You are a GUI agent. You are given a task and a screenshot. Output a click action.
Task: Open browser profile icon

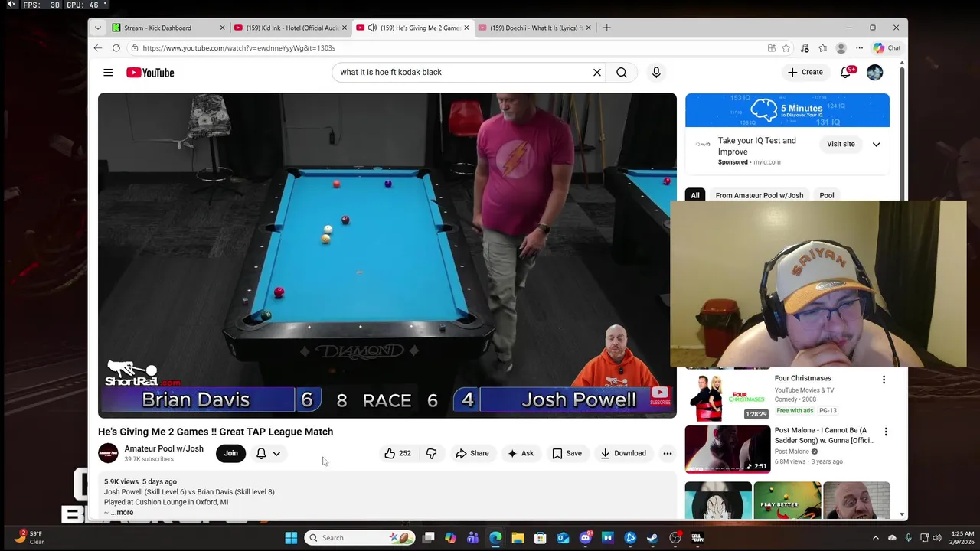[841, 47]
